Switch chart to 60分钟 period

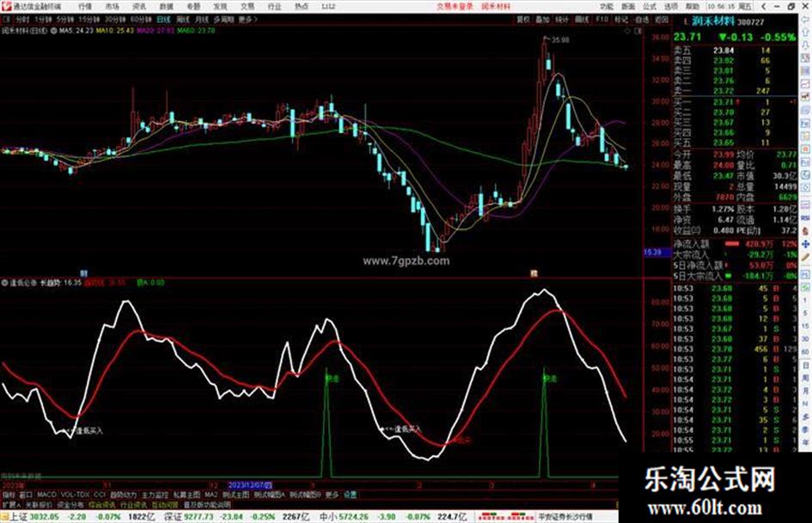click(x=140, y=19)
